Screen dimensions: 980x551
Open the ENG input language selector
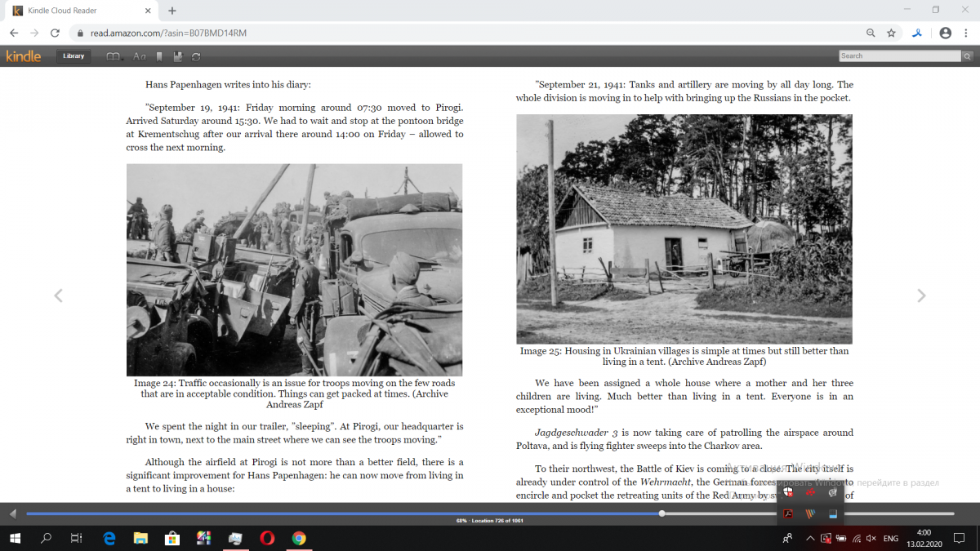(891, 539)
